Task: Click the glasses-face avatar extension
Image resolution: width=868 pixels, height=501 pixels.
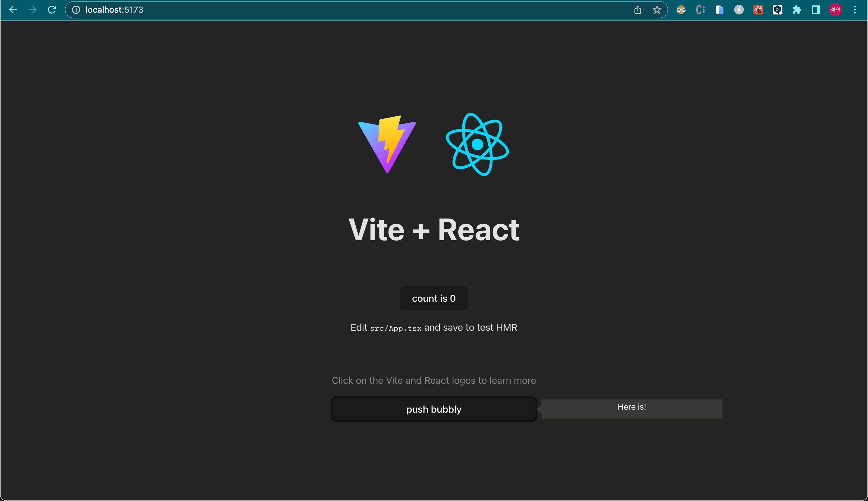Action: (x=681, y=10)
